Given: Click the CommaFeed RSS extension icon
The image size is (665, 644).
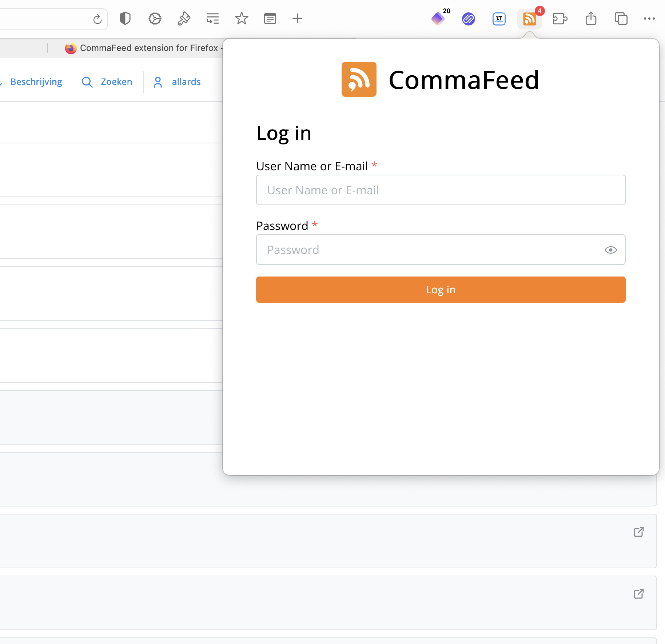Looking at the screenshot, I should (x=529, y=19).
